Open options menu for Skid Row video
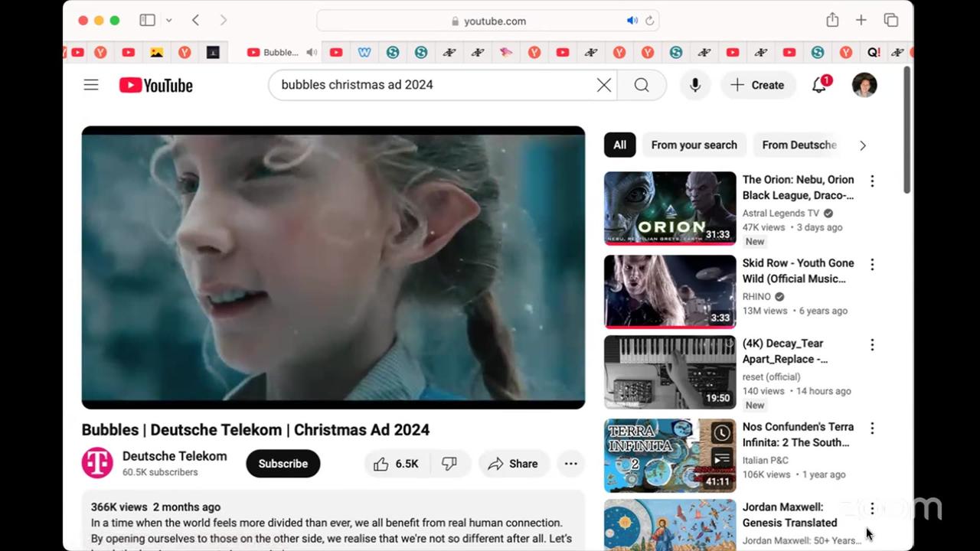The width and height of the screenshot is (980, 551). pos(872,264)
